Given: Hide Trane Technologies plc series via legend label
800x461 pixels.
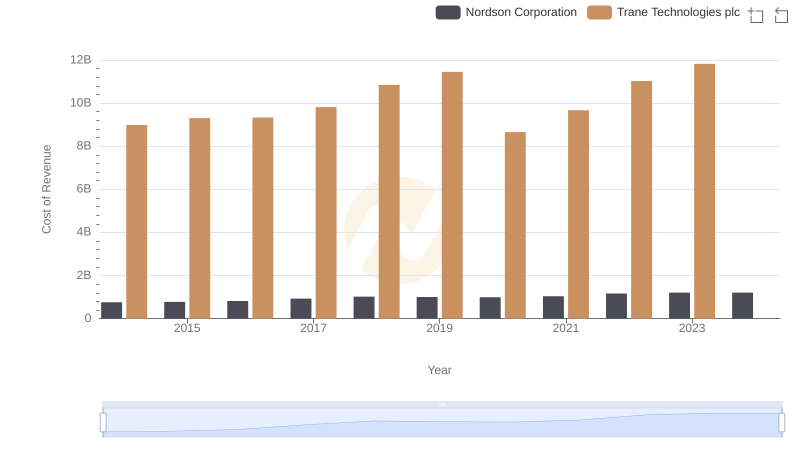Looking at the screenshot, I should point(677,12).
